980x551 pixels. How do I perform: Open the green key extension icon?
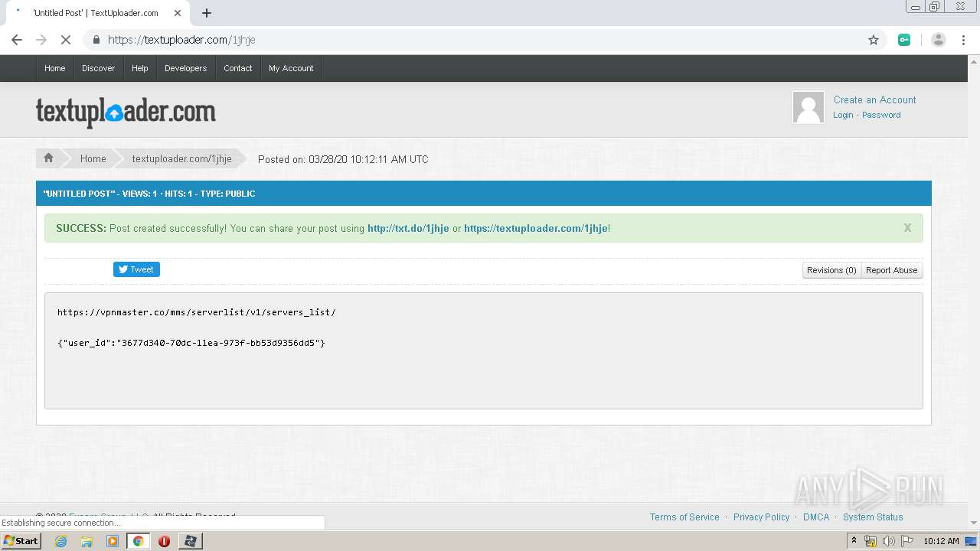tap(904, 40)
